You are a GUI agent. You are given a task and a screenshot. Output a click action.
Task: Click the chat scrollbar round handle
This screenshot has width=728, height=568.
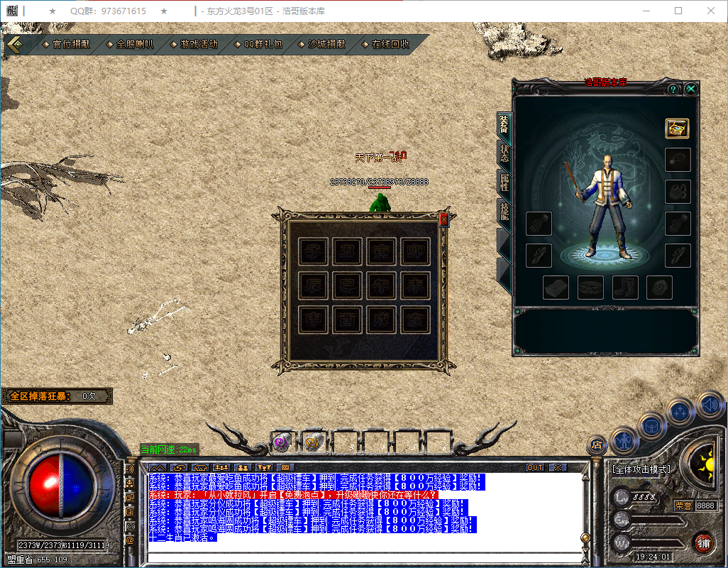[585, 537]
